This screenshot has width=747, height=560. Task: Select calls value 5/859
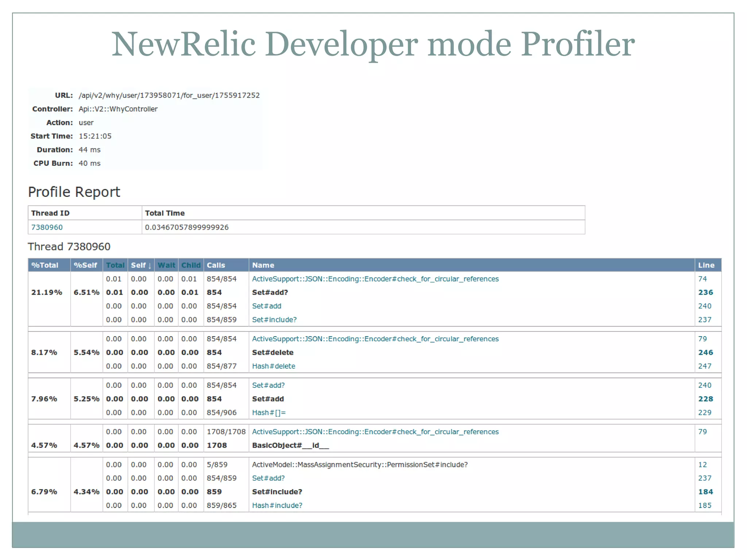click(x=217, y=464)
